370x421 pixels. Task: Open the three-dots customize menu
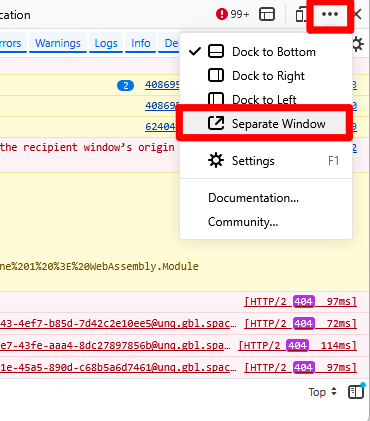[x=330, y=14]
